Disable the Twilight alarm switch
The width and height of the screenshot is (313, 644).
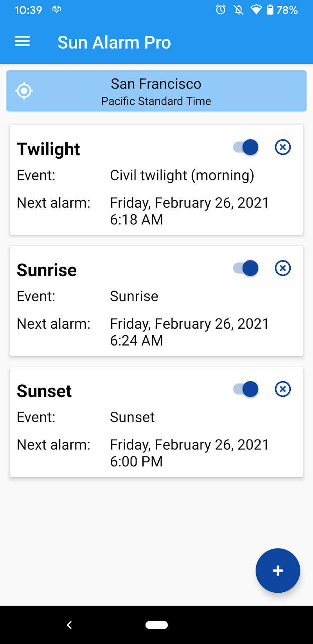click(246, 147)
